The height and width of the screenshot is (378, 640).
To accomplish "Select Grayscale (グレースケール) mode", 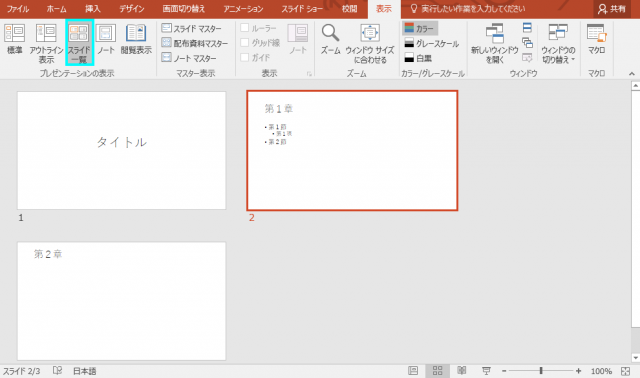I will coord(432,43).
